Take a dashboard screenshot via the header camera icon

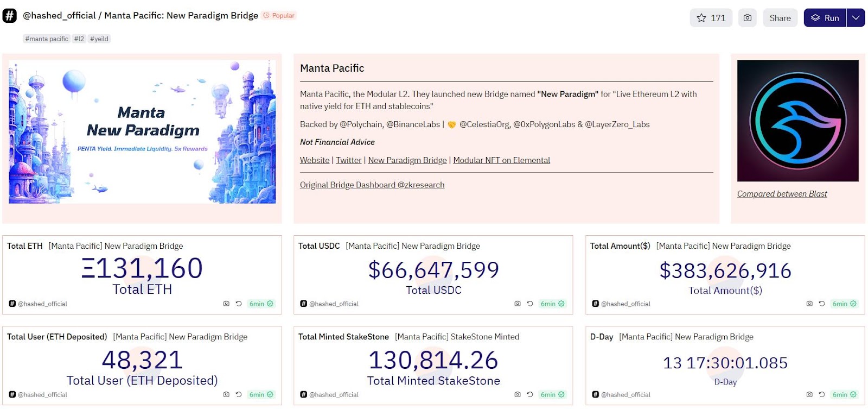747,18
